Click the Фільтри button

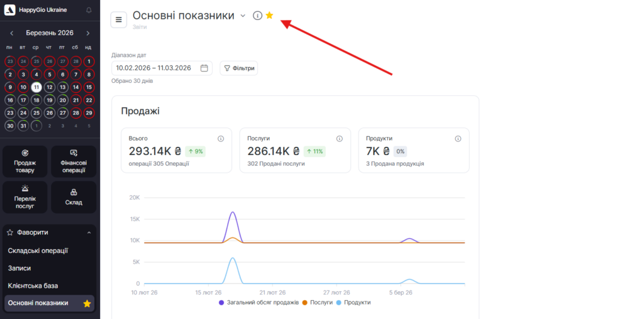239,68
